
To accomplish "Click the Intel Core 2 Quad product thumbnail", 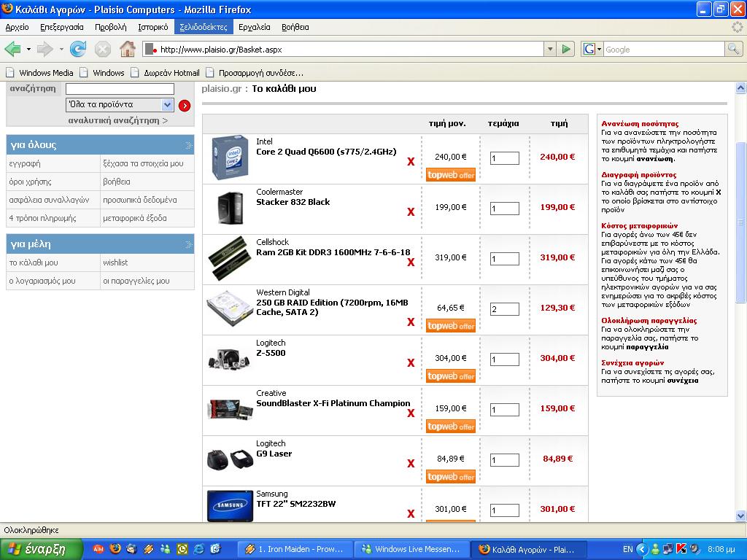I will coord(230,157).
